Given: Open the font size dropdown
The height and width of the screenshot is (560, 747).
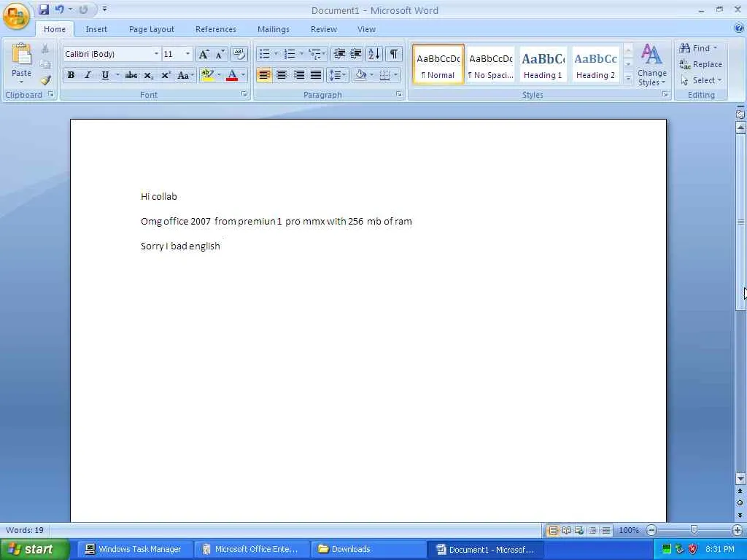Looking at the screenshot, I should pyautogui.click(x=187, y=54).
